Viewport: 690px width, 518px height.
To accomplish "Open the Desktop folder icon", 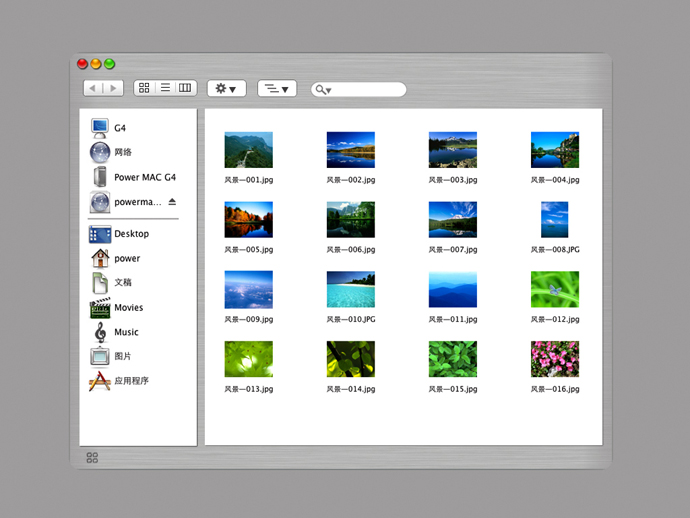I will point(100,234).
